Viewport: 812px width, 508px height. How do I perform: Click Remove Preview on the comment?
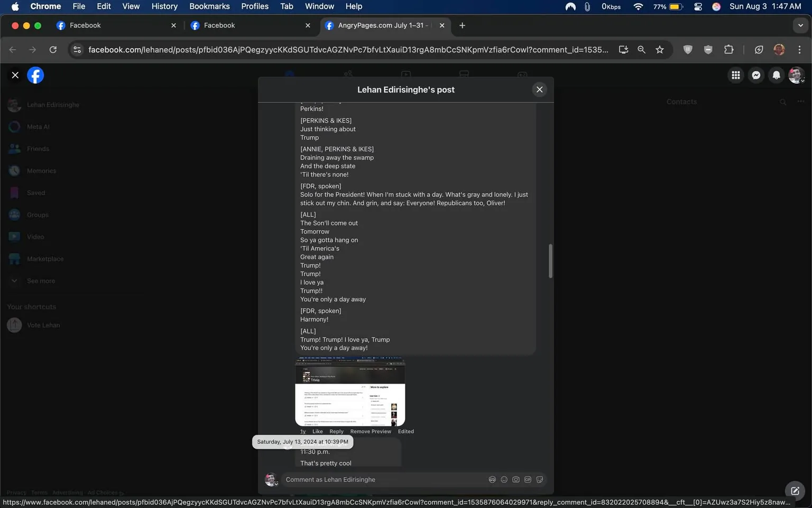tap(371, 431)
